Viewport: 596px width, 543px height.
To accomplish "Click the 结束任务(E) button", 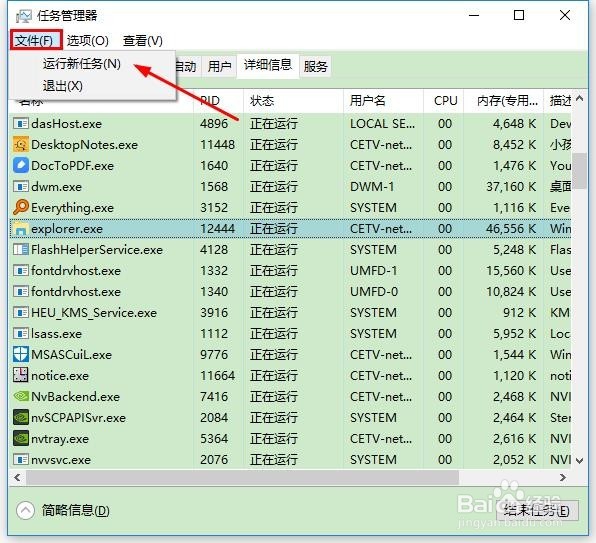I will tap(537, 510).
